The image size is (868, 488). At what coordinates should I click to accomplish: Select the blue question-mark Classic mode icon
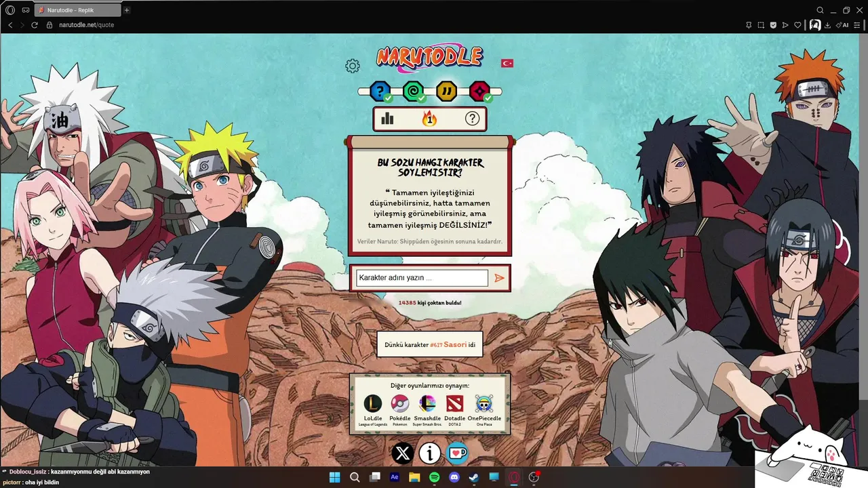[x=380, y=91]
